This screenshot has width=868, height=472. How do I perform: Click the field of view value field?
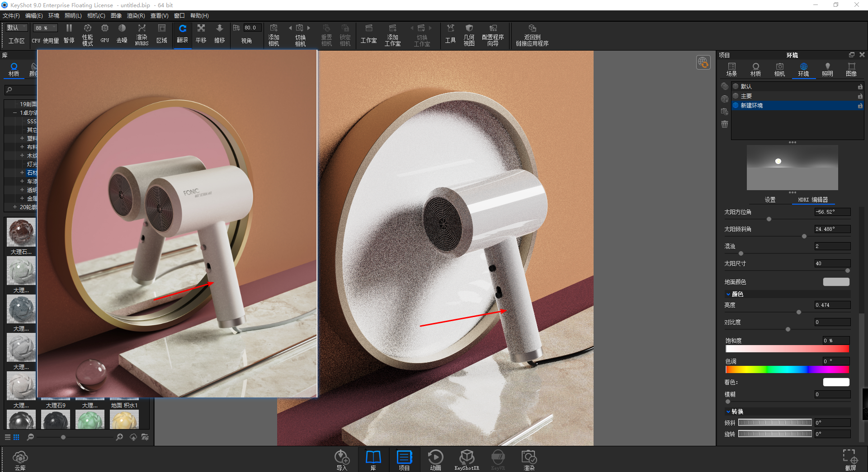[252, 28]
